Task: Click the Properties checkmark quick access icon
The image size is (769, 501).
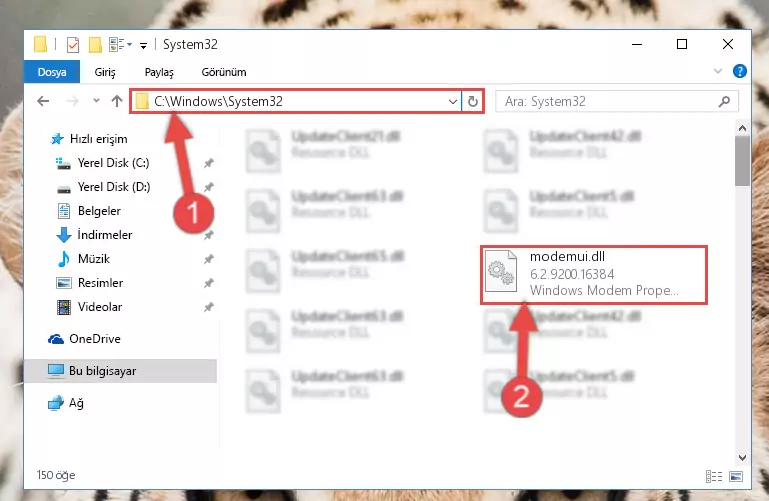Action: pyautogui.click(x=73, y=45)
